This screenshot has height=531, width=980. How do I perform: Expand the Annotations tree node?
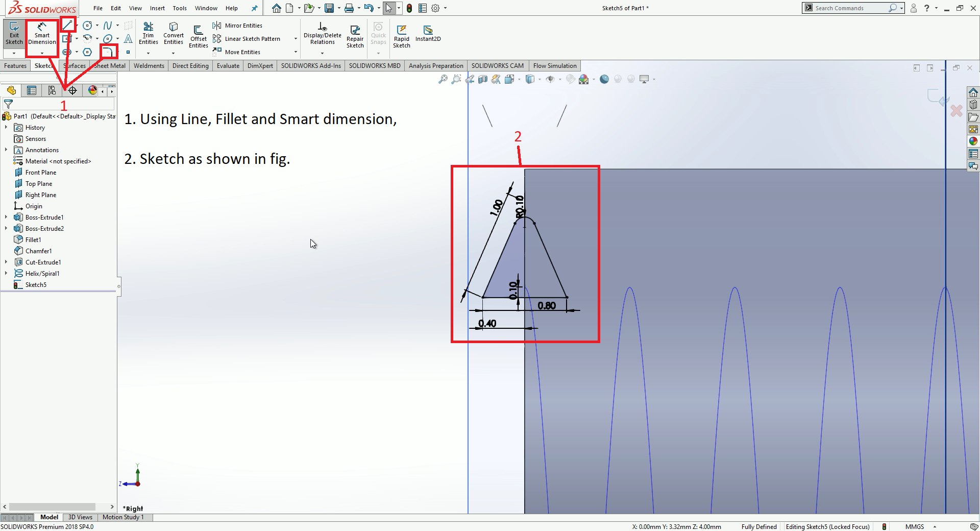coord(6,150)
